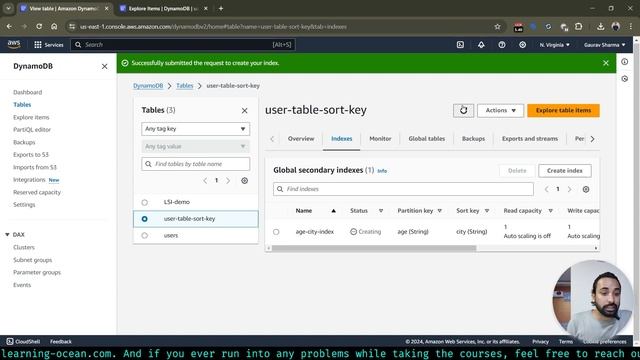The height and width of the screenshot is (360, 640).
Task: Open the AWS Services grid menu
Action: coord(49,45)
